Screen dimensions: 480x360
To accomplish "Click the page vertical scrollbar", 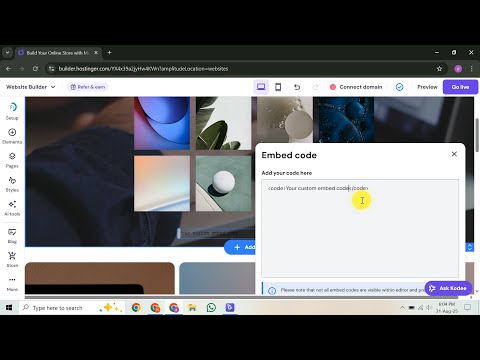I will pyautogui.click(x=477, y=135).
